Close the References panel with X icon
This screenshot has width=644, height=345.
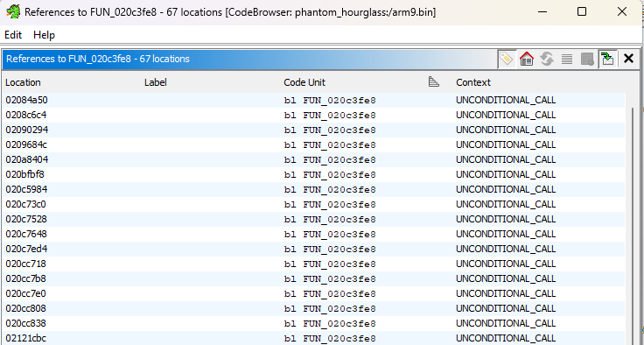(628, 59)
